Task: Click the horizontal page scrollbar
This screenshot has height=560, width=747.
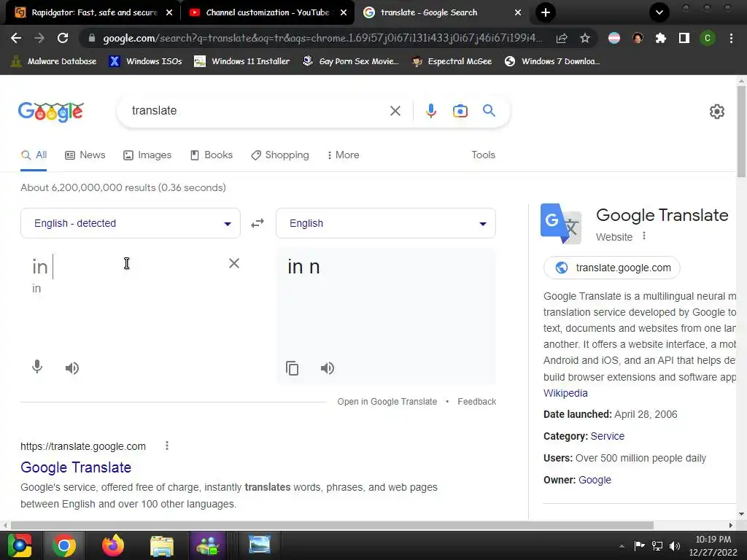Action: click(x=332, y=525)
